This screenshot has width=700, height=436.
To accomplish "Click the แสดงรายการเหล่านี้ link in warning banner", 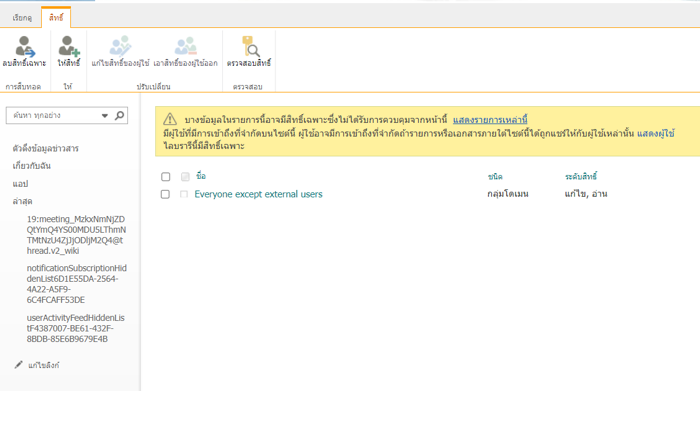I will point(490,120).
